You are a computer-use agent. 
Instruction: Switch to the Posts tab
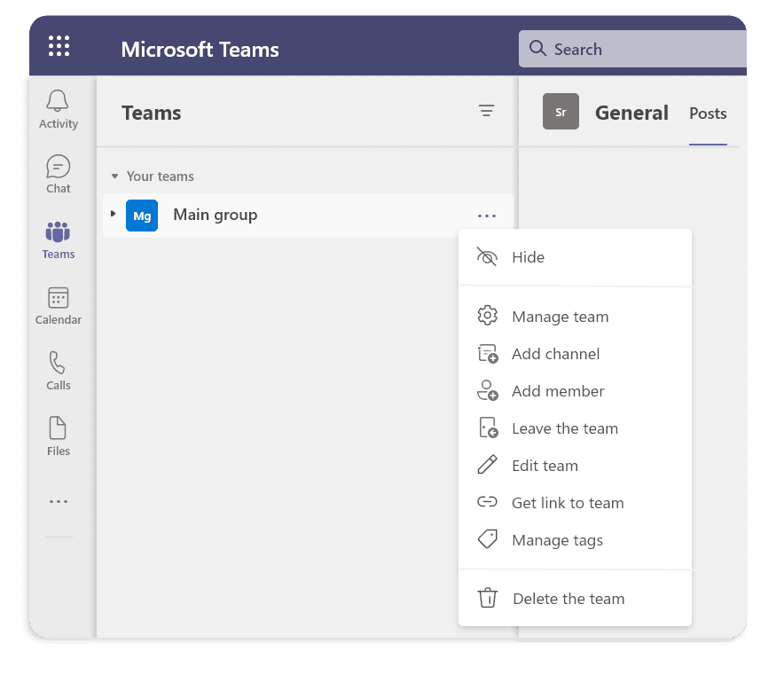tap(708, 114)
